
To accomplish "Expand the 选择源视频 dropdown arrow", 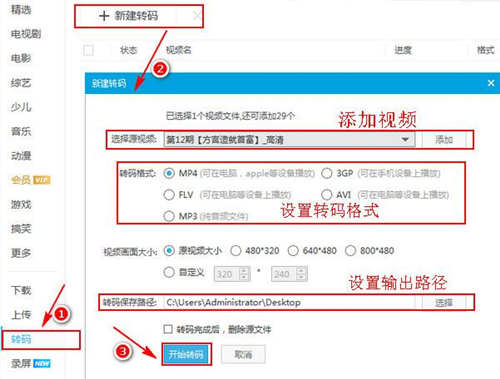I will [405, 139].
